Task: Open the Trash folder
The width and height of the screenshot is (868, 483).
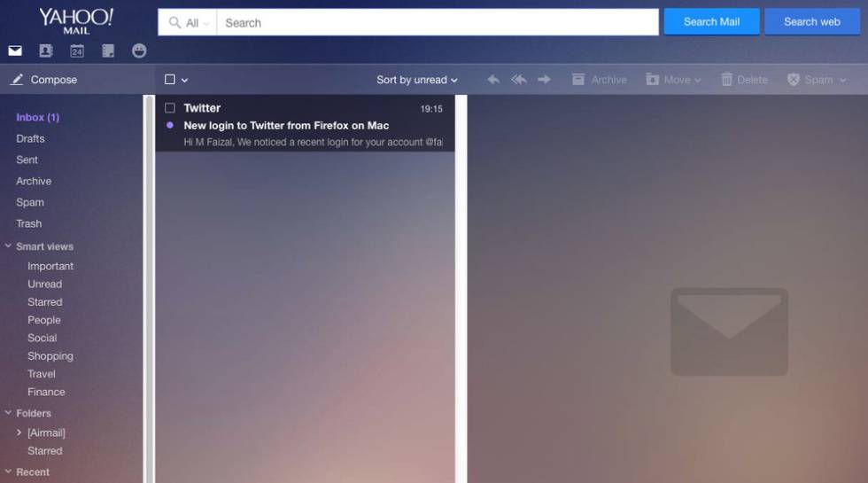Action: (28, 223)
